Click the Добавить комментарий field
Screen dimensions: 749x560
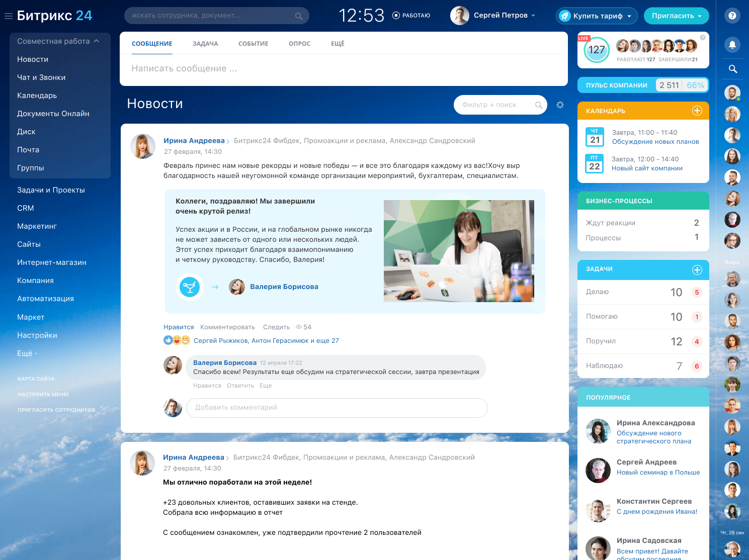337,408
